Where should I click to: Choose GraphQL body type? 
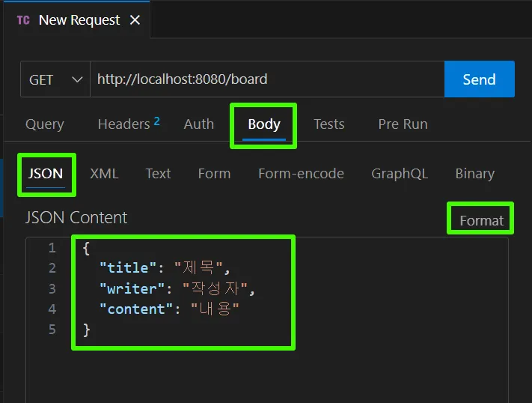(400, 174)
